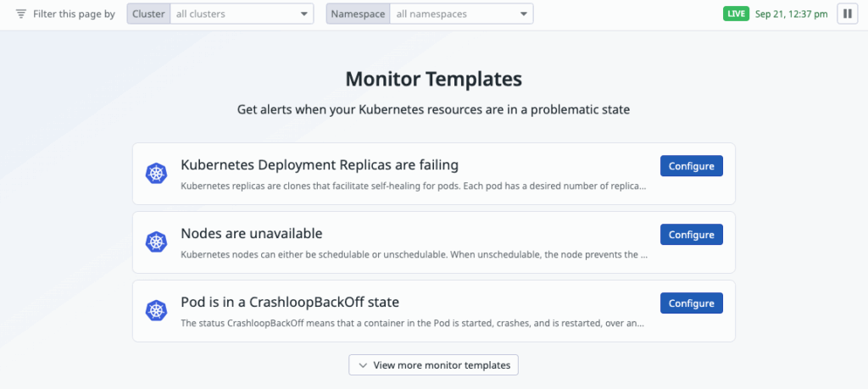Viewport: 868px width, 389px height.
Task: Configure the Nodes are unavailable monitor
Action: (x=691, y=234)
